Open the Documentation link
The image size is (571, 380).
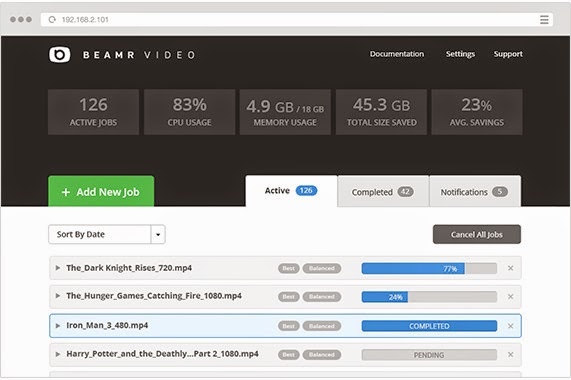click(397, 54)
